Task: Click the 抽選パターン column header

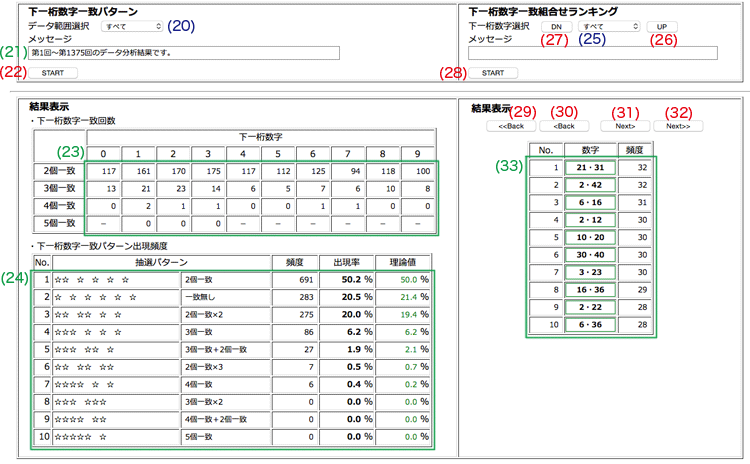Action: 162,263
